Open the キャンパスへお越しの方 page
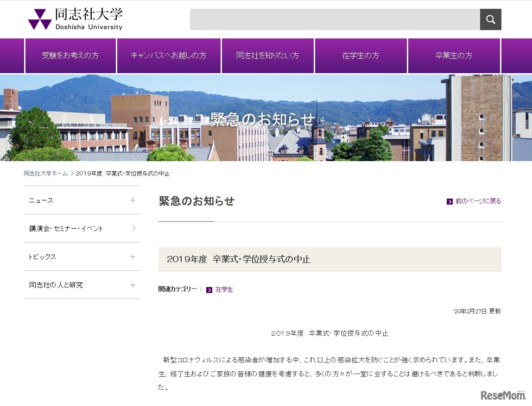The image size is (532, 406). (169, 56)
